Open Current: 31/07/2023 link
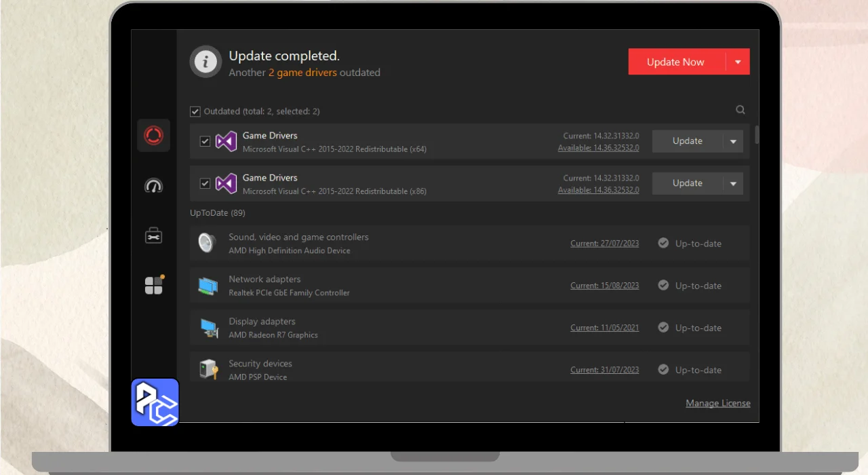This screenshot has width=868, height=475. [x=605, y=370]
